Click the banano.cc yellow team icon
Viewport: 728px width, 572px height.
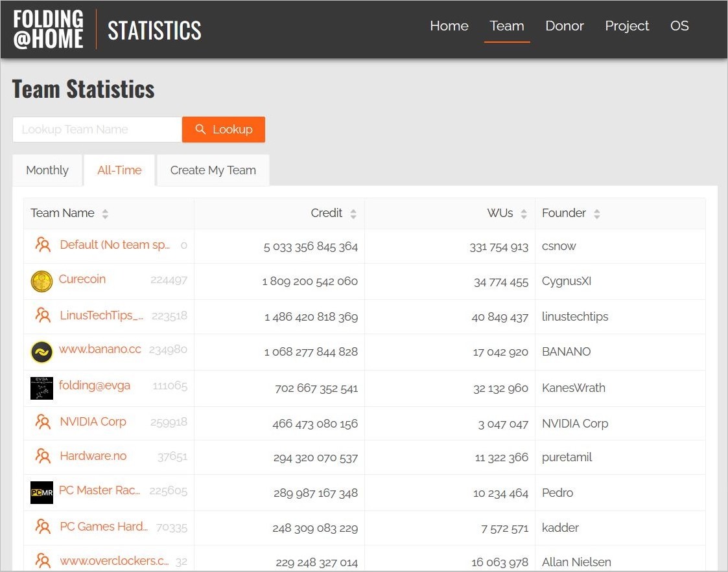click(41, 352)
